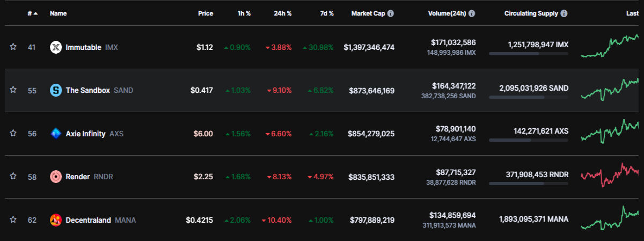Open the Market Cap info icon

(391, 13)
